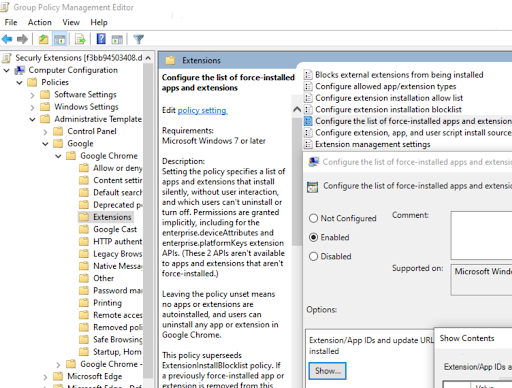The image size is (512, 388).
Task: Click icon beside Configure extension install sources
Action: (x=308, y=133)
